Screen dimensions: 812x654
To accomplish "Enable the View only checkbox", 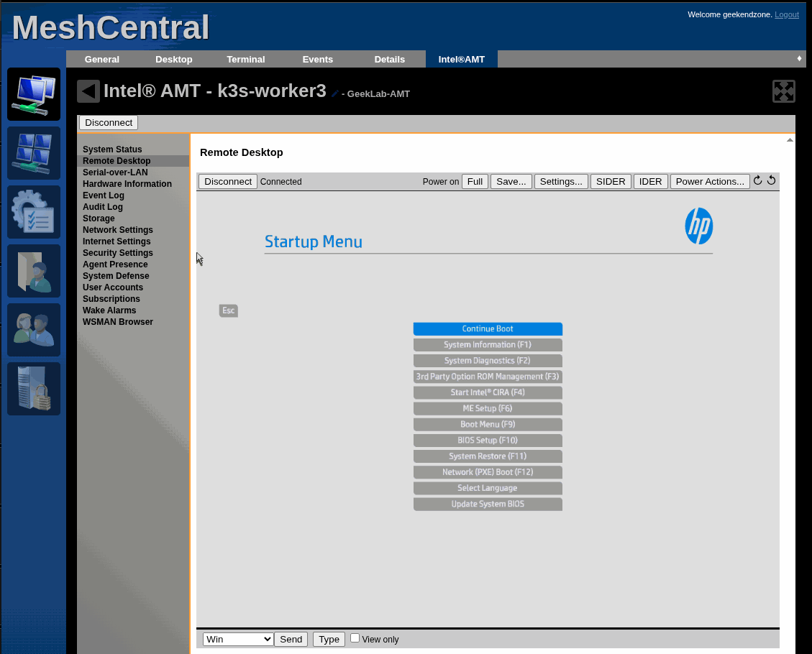I will pyautogui.click(x=355, y=638).
